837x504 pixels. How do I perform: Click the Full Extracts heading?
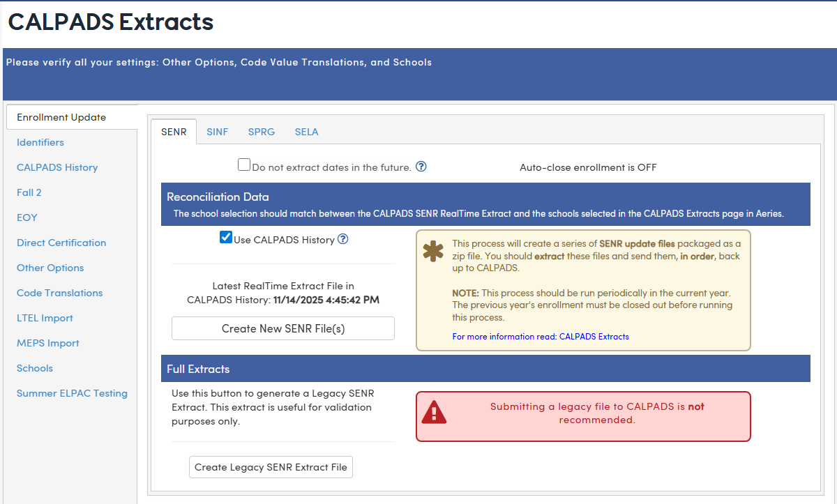198,369
